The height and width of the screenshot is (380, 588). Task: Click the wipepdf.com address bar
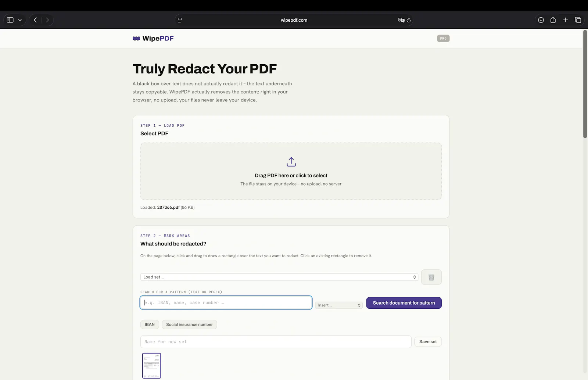[x=294, y=20]
